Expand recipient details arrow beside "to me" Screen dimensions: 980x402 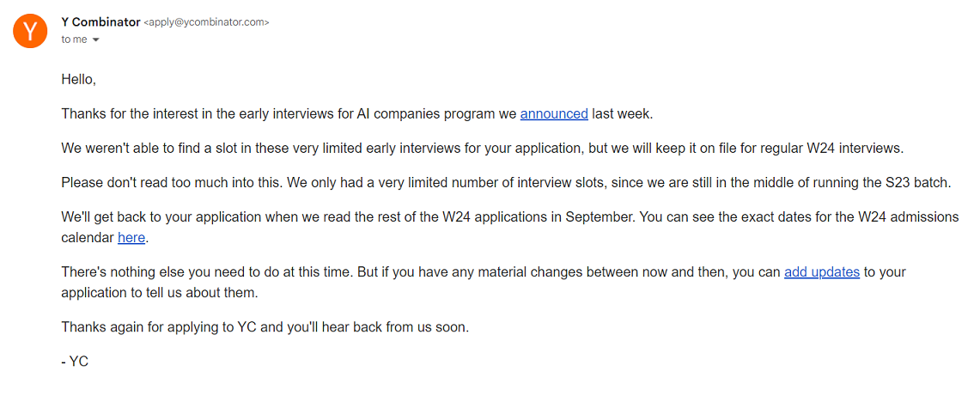tap(96, 40)
